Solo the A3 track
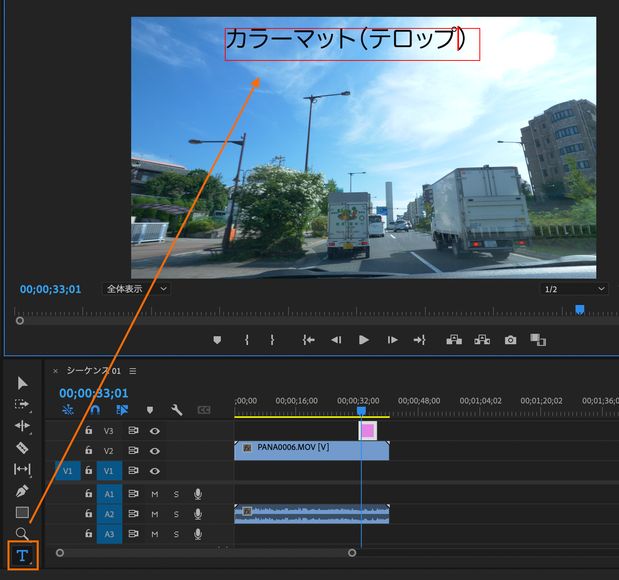The image size is (619, 580). pos(176,534)
